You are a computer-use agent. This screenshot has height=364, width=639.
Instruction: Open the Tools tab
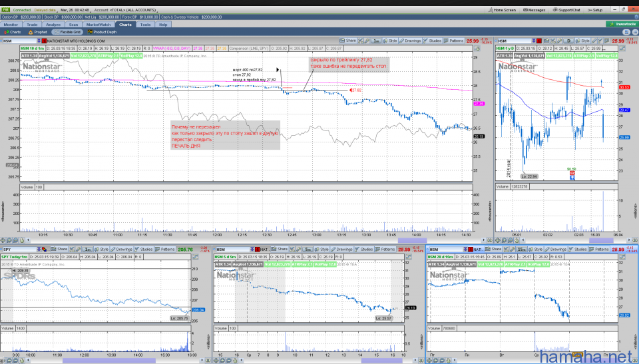coord(146,25)
